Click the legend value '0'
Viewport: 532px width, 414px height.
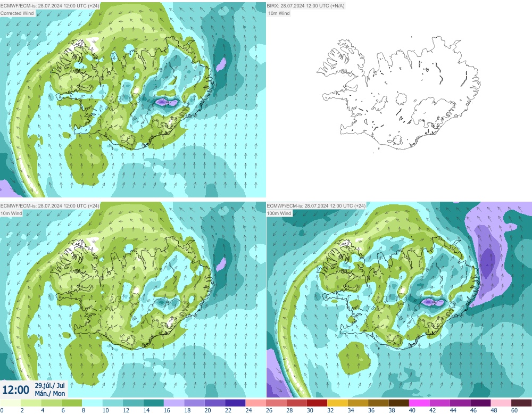click(x=2, y=410)
